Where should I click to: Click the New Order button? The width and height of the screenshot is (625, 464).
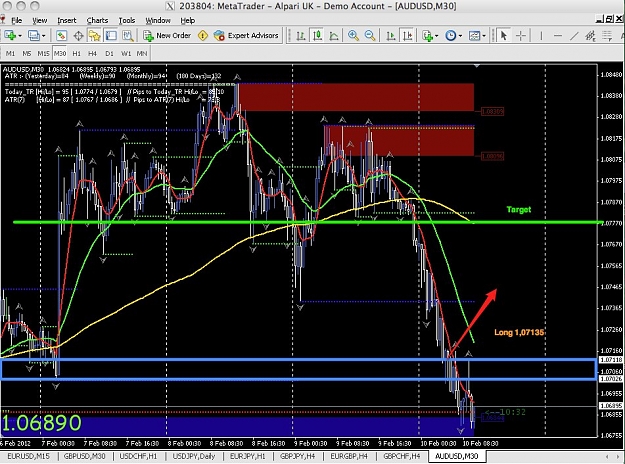167,36
